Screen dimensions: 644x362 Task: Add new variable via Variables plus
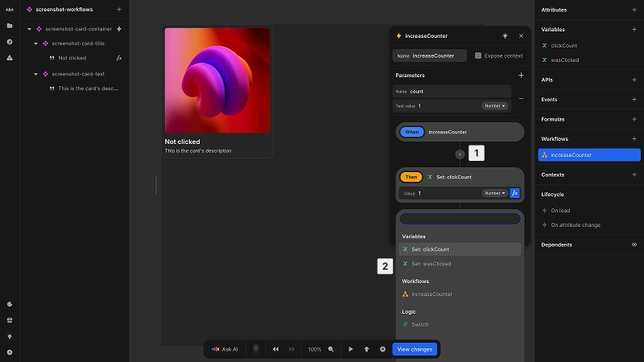pos(634,29)
